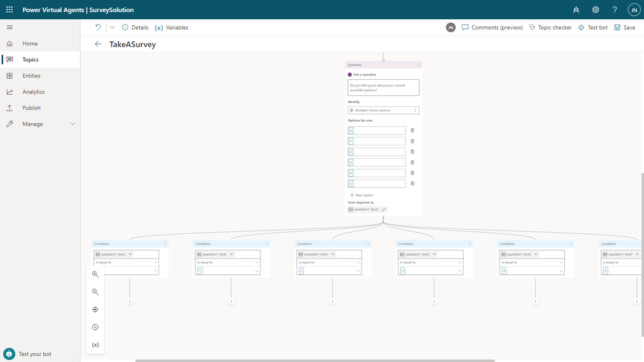Remove question1 variable from the value 2 condition
Screen dimensions: 644x362
click(333, 254)
